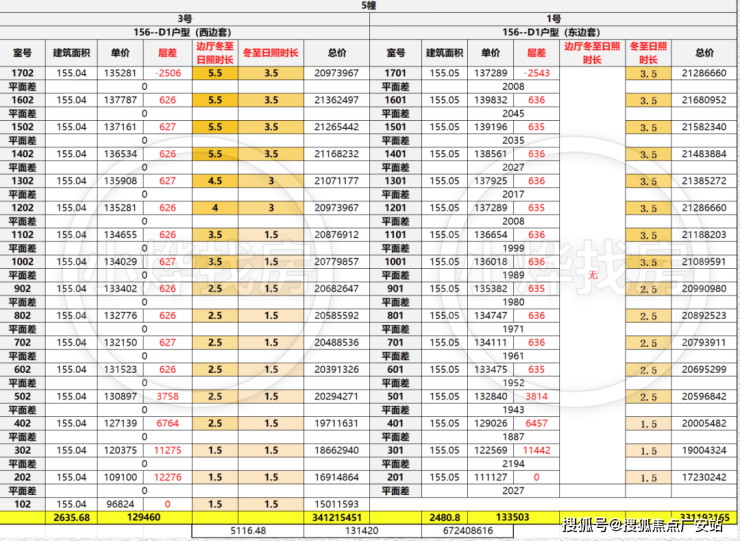Select room number cell 1702

[22, 74]
